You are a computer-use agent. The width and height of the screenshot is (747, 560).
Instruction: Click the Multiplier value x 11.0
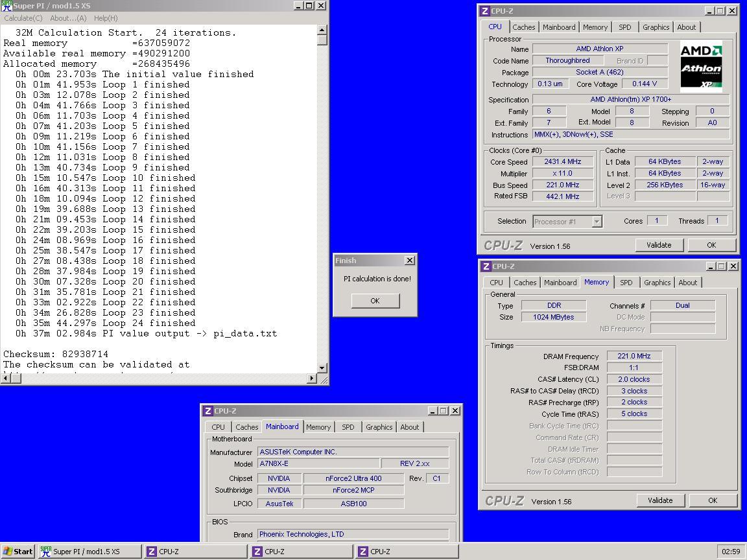[563, 173]
